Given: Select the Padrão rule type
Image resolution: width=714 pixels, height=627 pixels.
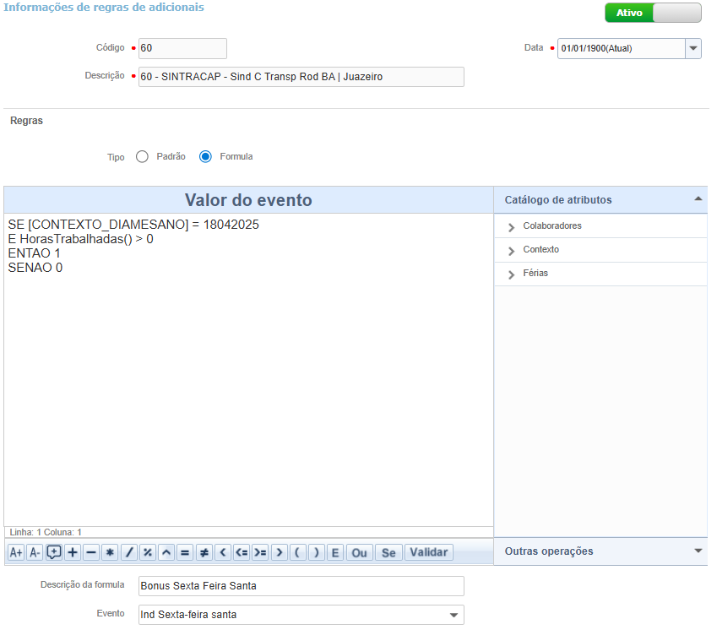Looking at the screenshot, I should coord(142,157).
